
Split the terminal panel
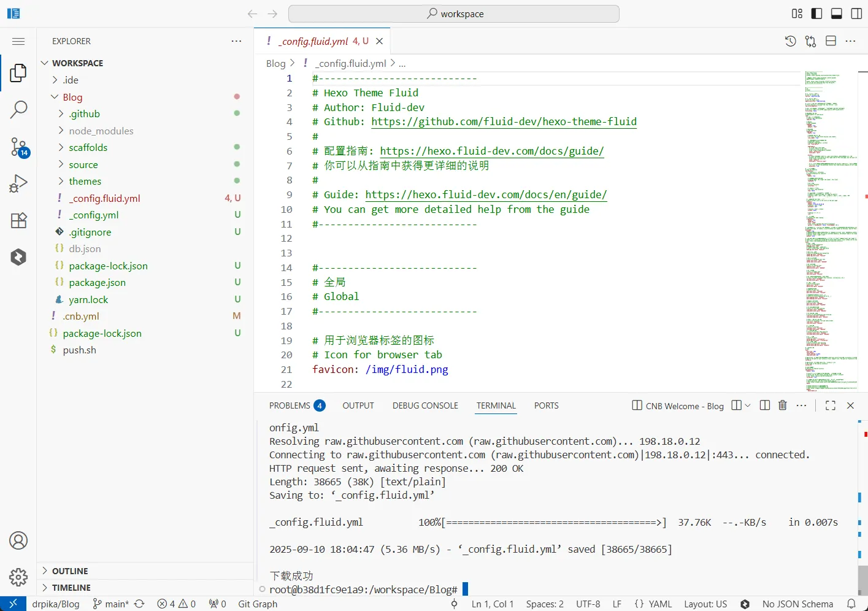(765, 405)
